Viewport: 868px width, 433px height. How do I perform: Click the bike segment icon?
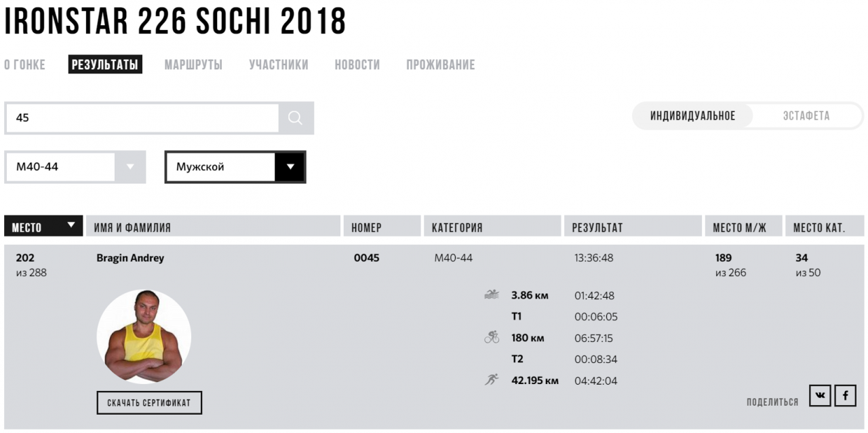coord(492,337)
